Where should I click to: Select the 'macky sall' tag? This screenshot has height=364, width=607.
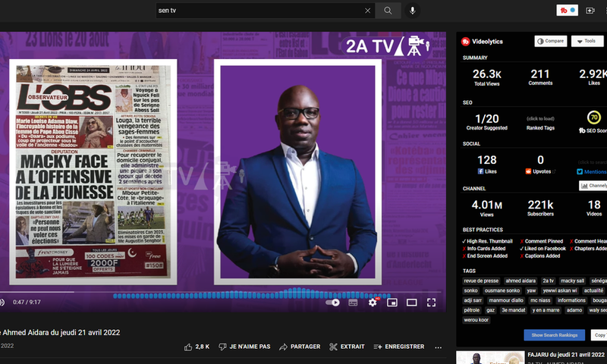coord(572,281)
